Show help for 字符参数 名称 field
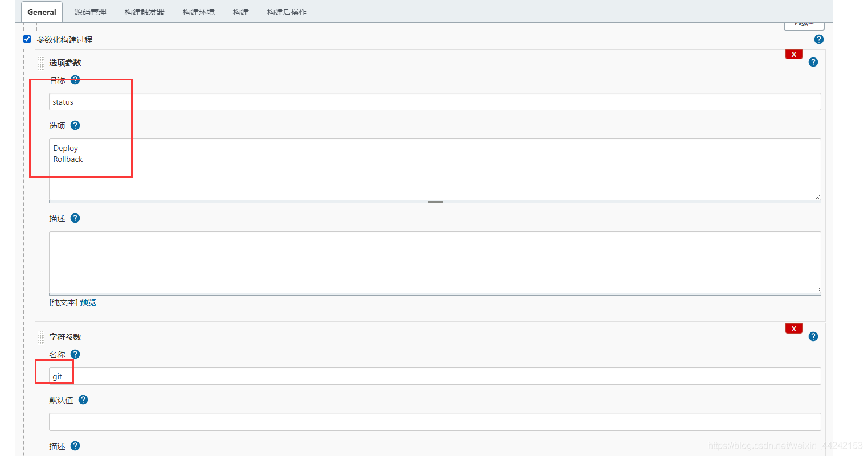Viewport: 868px width, 456px height. (75, 354)
